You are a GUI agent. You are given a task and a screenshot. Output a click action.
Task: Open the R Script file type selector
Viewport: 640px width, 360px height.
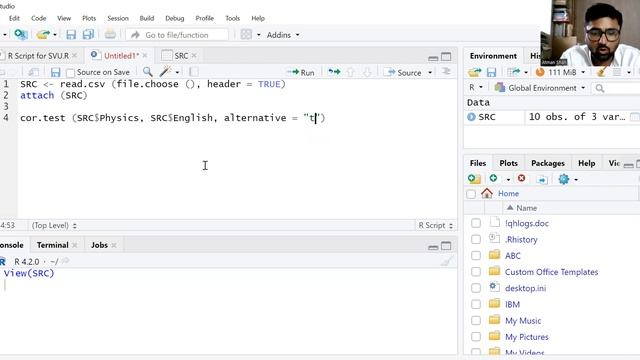click(x=436, y=225)
